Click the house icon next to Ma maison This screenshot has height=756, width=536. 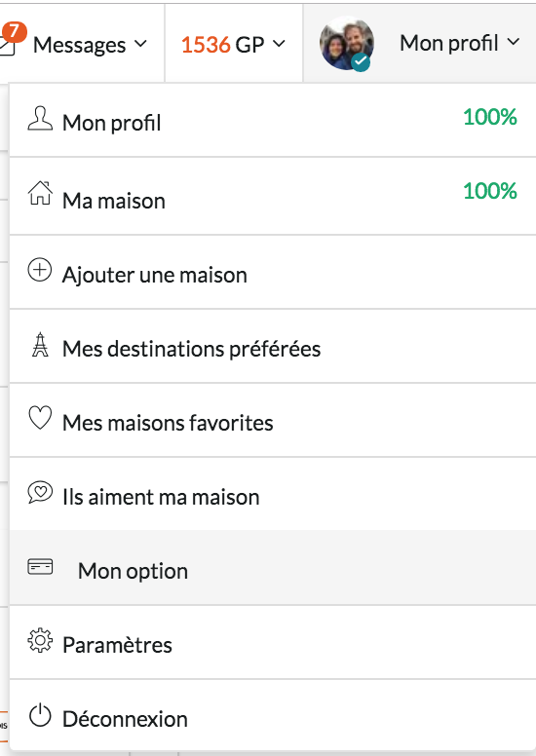coord(40,193)
